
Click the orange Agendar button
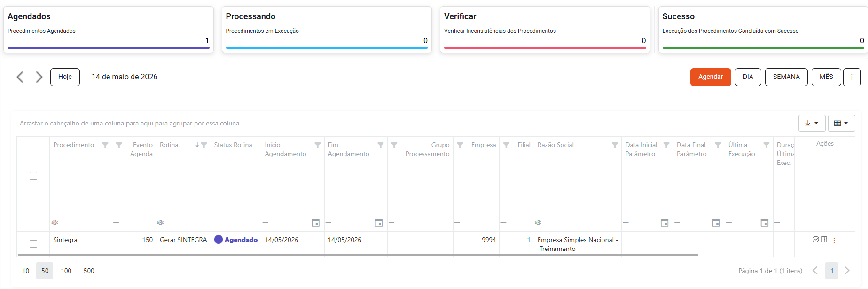(x=711, y=77)
